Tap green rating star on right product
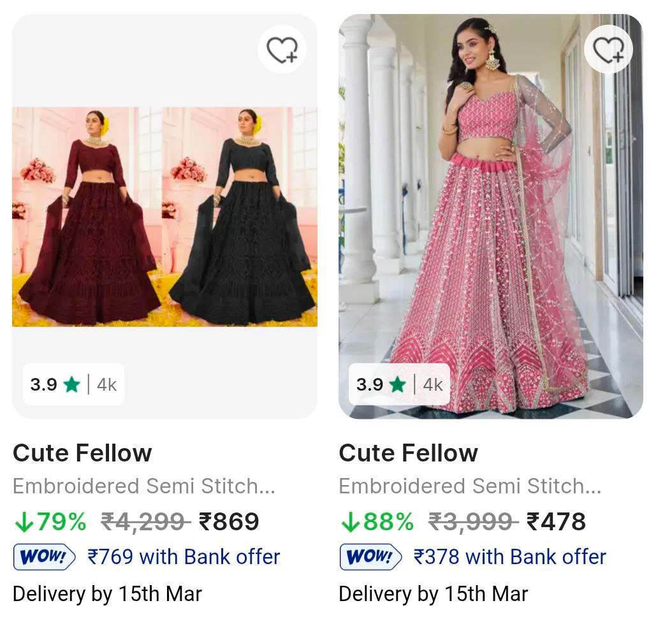This screenshot has height=617, width=672. 398,384
